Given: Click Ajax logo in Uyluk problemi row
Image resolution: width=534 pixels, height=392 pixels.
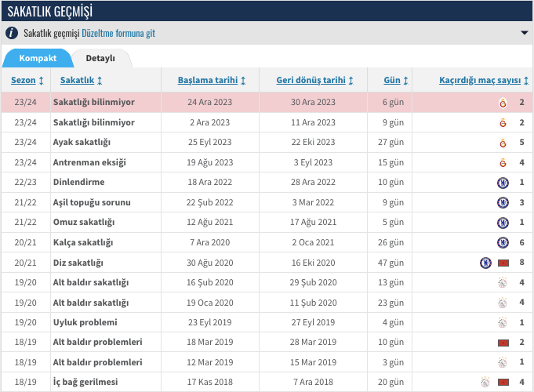Looking at the screenshot, I should [503, 322].
